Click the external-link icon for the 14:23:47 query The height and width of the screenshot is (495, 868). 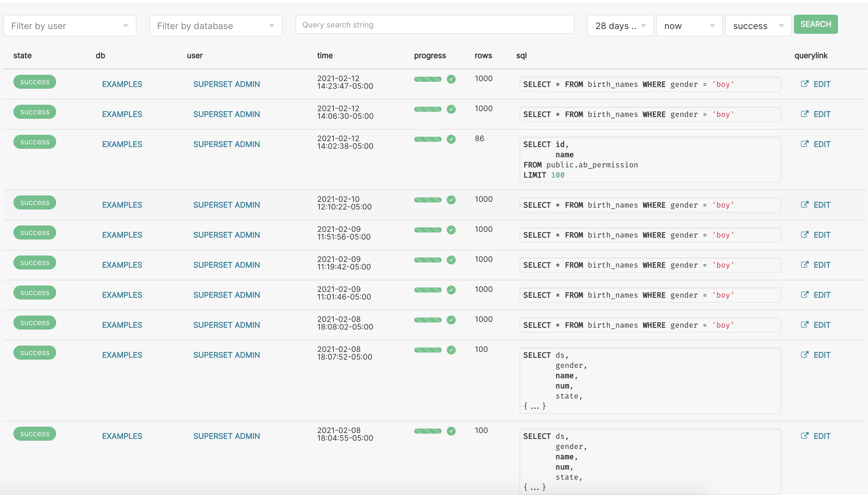point(804,84)
